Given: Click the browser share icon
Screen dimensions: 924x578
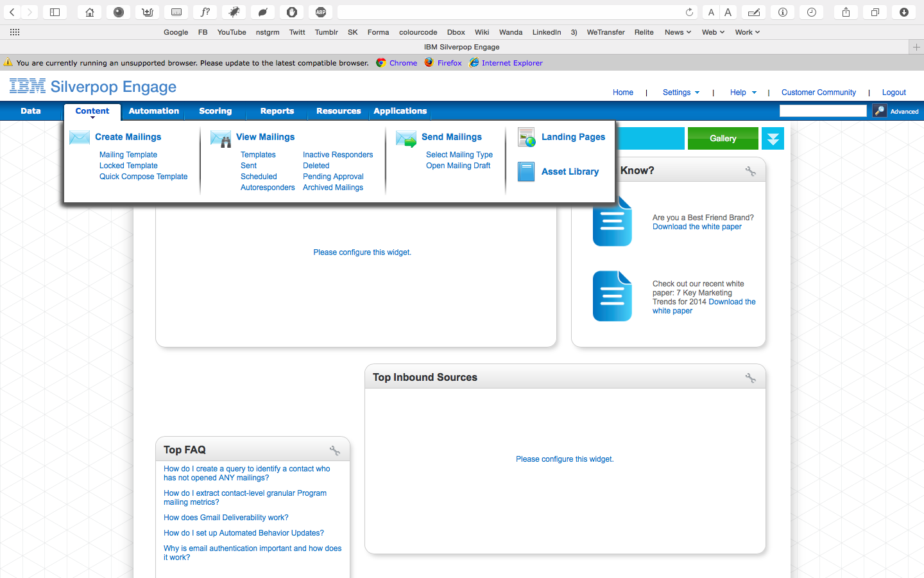Looking at the screenshot, I should click(x=846, y=12).
